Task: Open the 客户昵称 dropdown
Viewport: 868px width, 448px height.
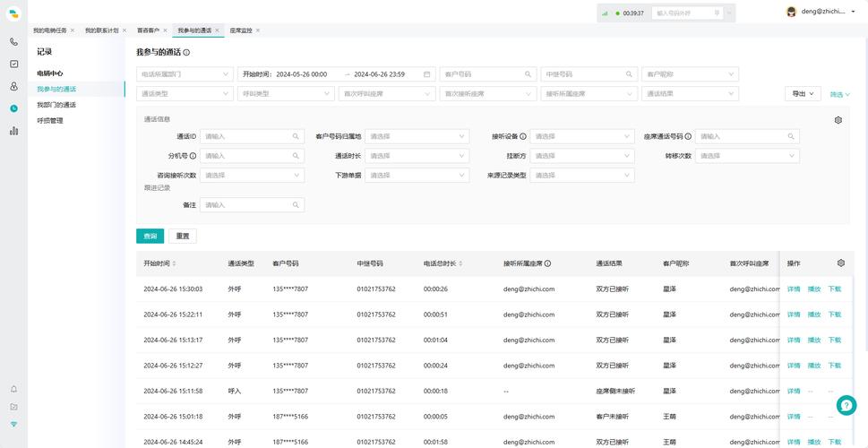Action: tap(691, 74)
